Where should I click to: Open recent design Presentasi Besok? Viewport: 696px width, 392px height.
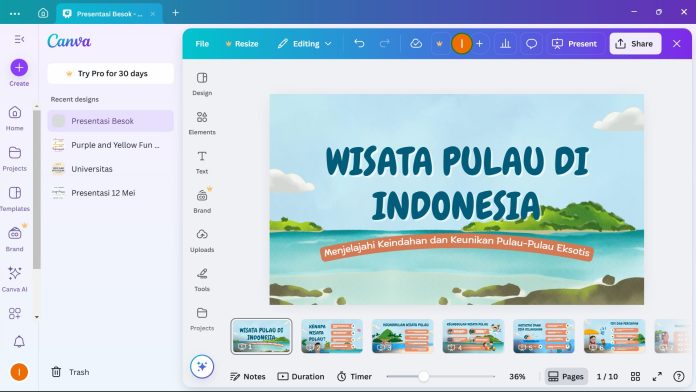[111, 121]
